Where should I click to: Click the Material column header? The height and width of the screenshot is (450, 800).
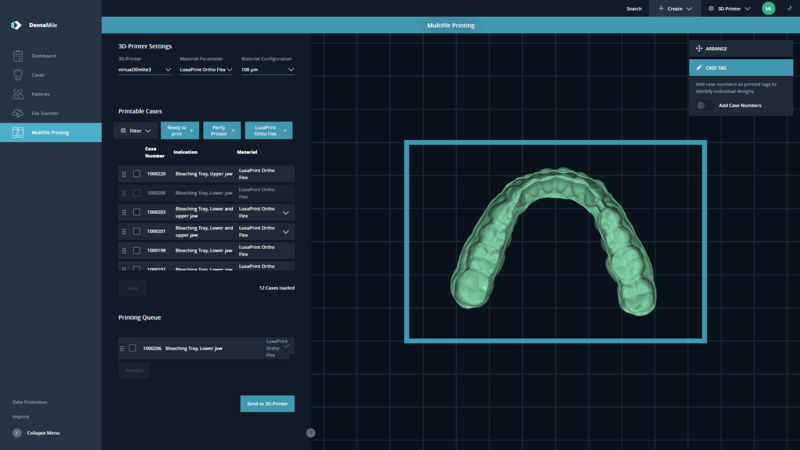click(x=247, y=152)
